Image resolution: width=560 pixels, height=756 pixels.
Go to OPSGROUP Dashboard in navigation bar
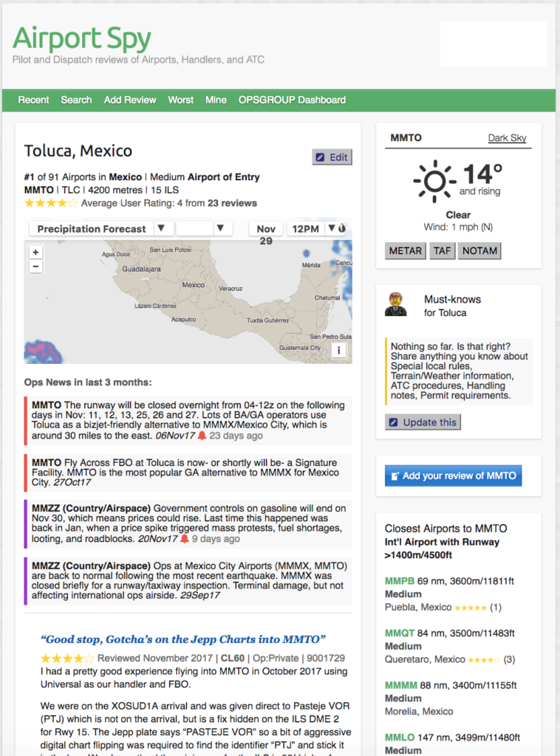(292, 100)
